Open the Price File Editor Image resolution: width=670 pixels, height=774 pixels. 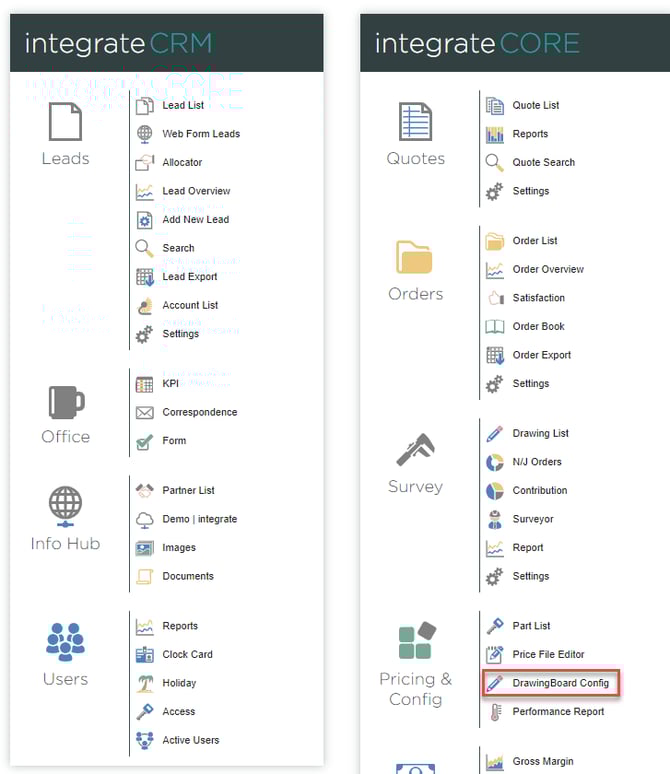[548, 655]
